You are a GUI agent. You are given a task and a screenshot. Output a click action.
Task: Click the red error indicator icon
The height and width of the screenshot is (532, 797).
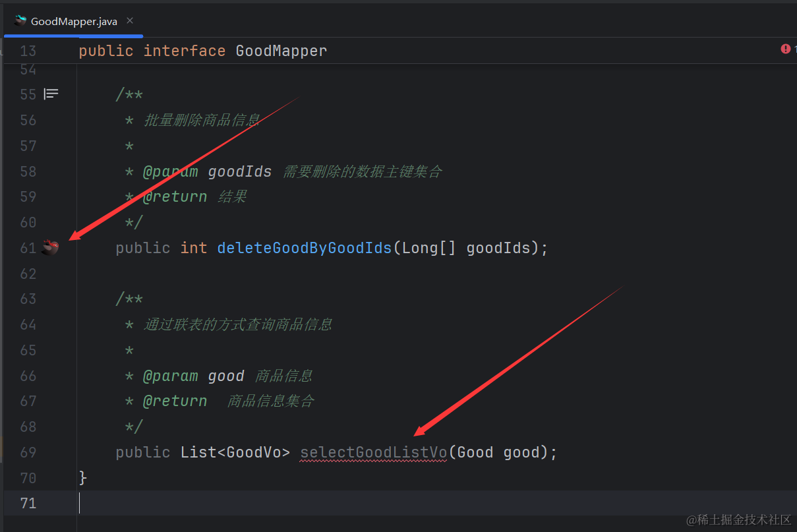pos(785,49)
